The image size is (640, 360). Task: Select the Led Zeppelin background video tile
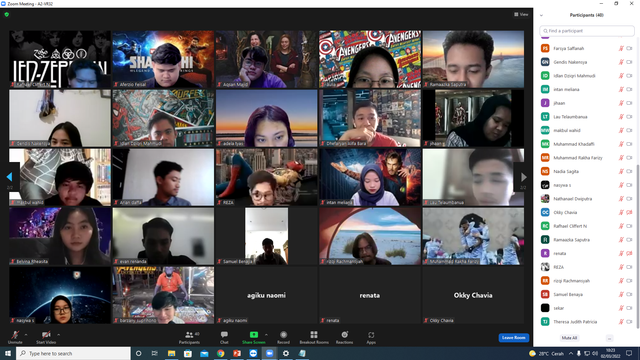(60, 59)
